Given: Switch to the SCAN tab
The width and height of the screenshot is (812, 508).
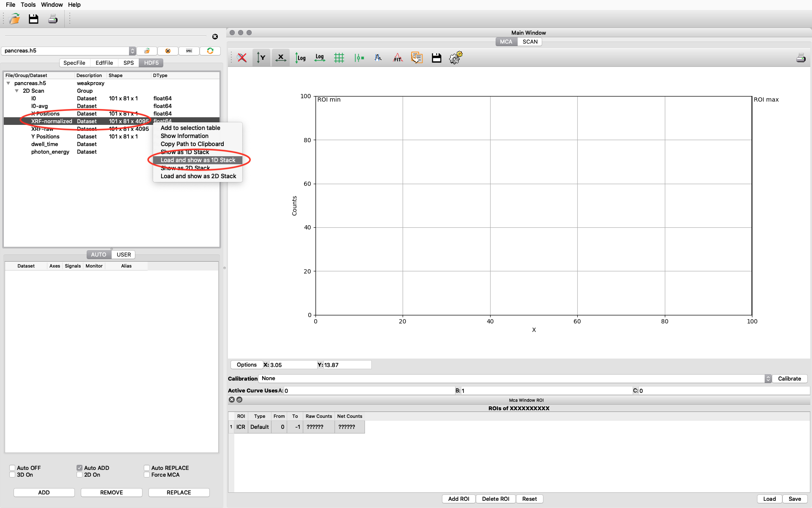Looking at the screenshot, I should pos(530,42).
